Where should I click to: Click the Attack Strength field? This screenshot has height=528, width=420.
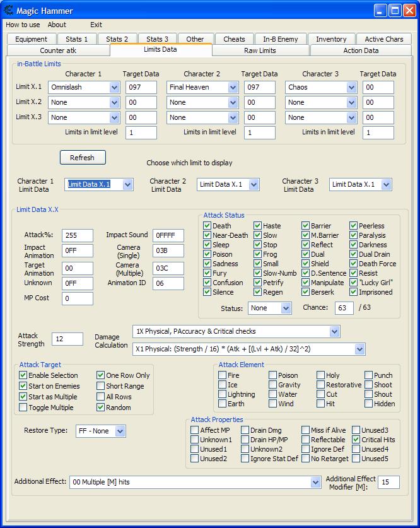(67, 339)
